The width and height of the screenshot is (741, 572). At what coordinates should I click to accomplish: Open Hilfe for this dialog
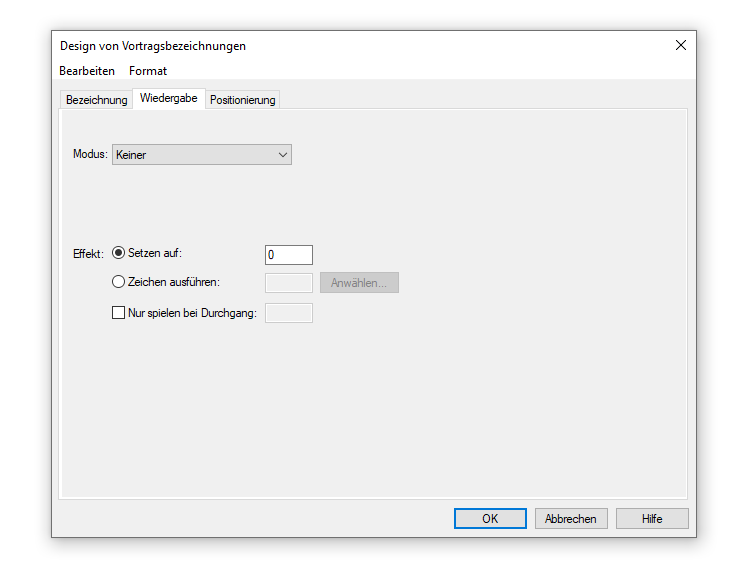point(652,518)
